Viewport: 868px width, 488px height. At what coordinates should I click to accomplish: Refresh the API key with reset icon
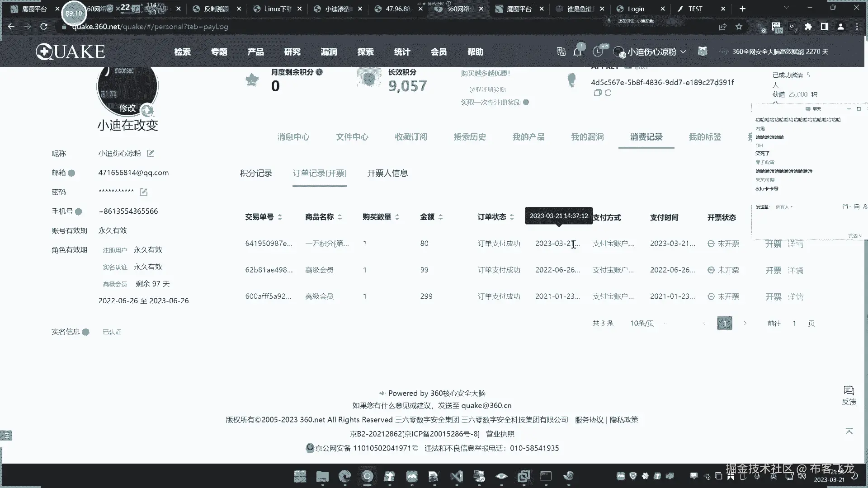click(608, 93)
